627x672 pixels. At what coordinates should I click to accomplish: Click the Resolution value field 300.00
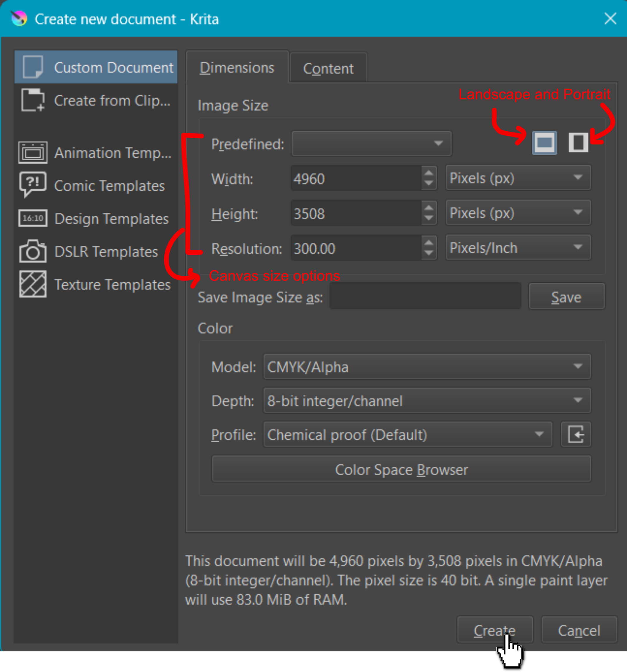point(356,248)
